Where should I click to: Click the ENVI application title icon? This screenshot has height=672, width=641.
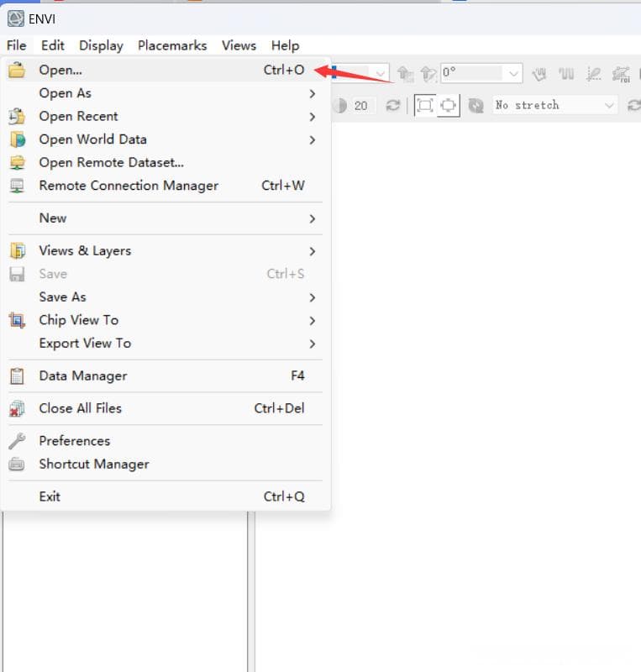[x=16, y=18]
